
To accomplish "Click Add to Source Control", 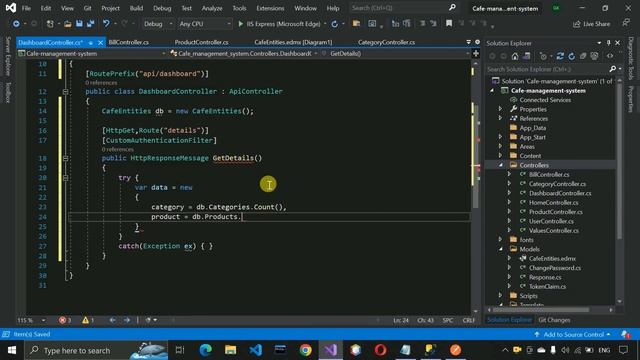I will point(573,334).
